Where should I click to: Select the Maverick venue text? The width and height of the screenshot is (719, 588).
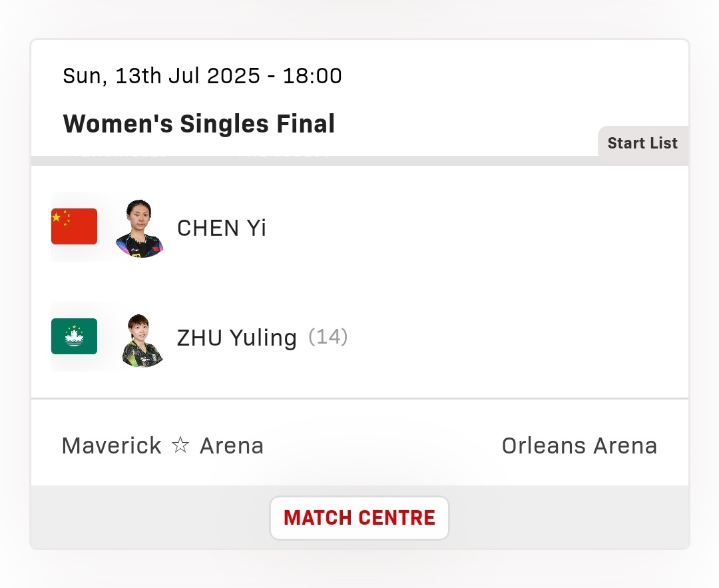point(111,445)
